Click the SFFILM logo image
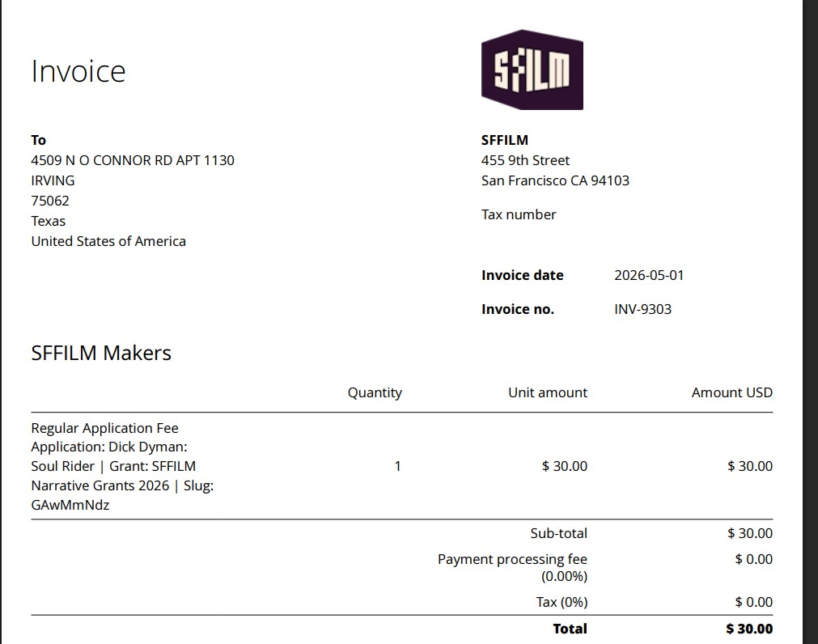 click(532, 70)
